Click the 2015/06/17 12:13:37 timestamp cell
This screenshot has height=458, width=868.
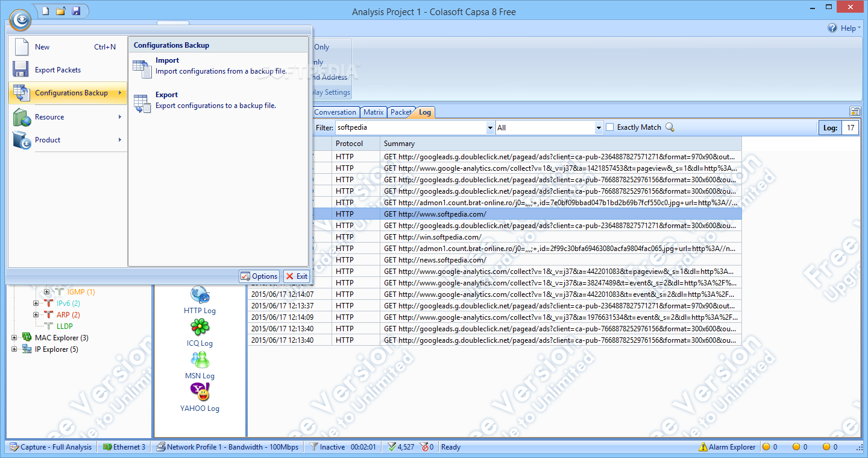click(x=290, y=306)
